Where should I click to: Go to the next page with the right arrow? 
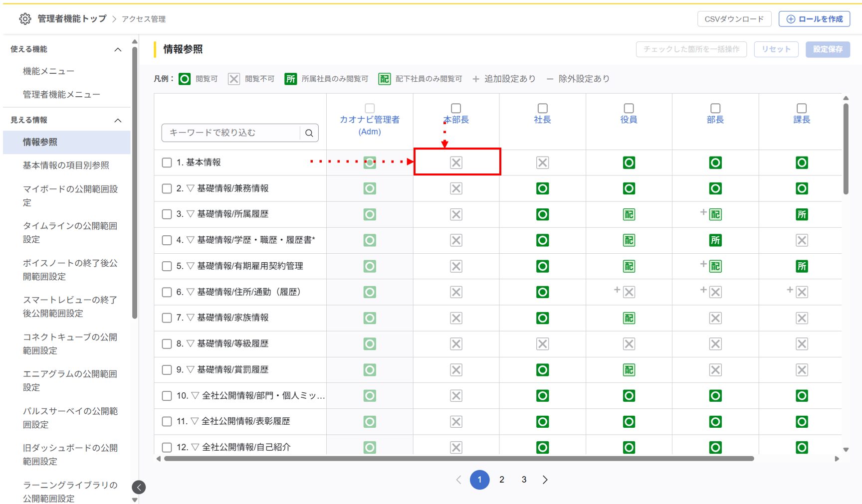(545, 480)
